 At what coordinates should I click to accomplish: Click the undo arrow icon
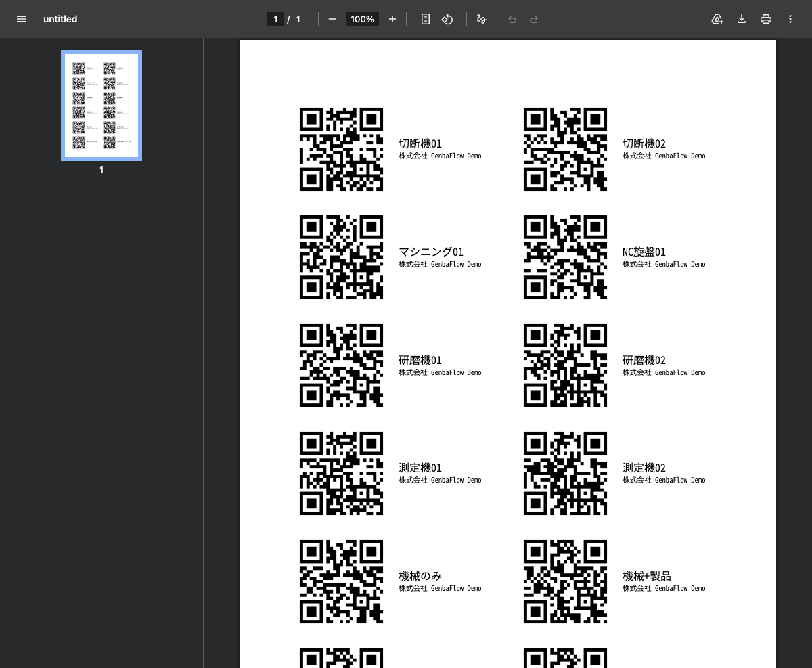[x=512, y=19]
